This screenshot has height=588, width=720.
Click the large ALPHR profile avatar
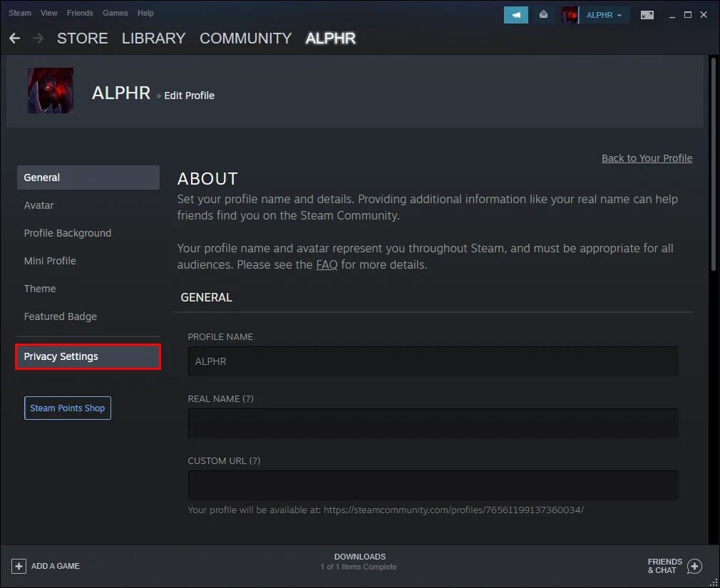[x=51, y=91]
